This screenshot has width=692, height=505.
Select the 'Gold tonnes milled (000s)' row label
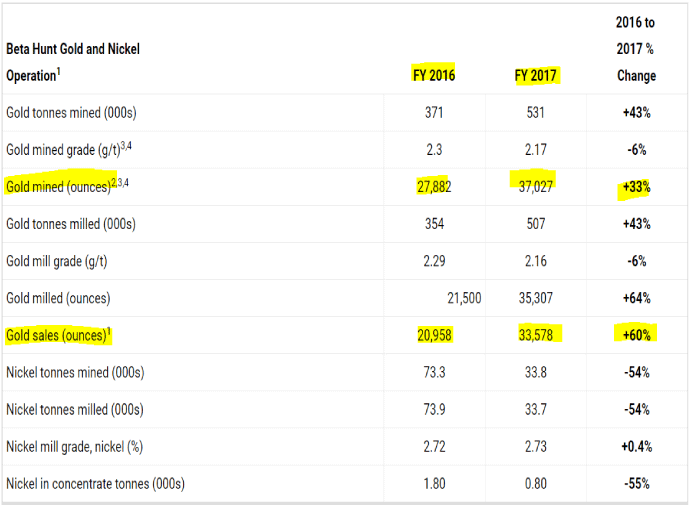coord(71,224)
